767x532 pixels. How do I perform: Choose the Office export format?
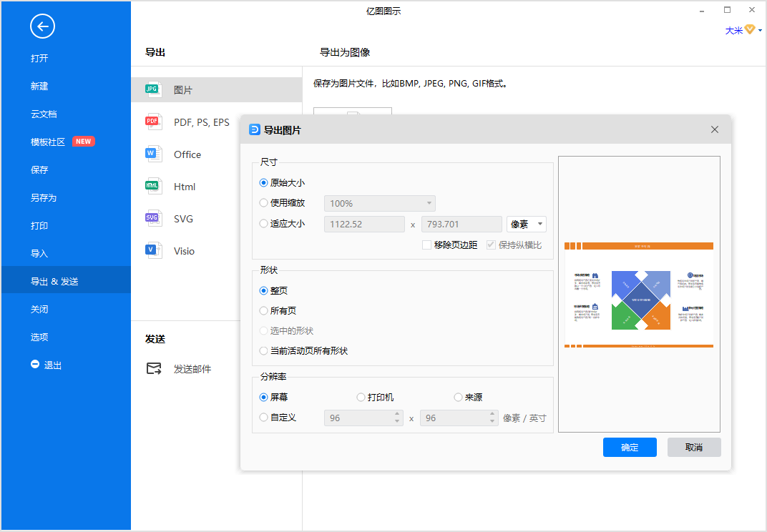coord(187,154)
